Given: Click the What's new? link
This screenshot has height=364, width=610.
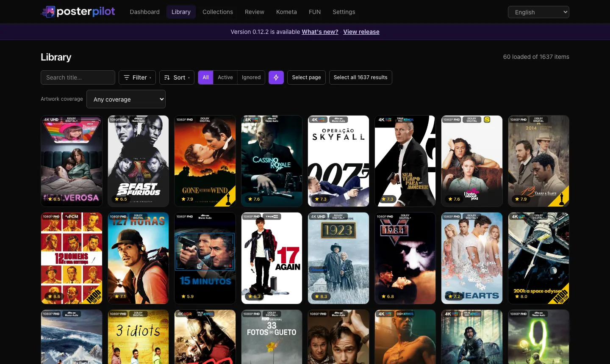Looking at the screenshot, I should tap(320, 32).
